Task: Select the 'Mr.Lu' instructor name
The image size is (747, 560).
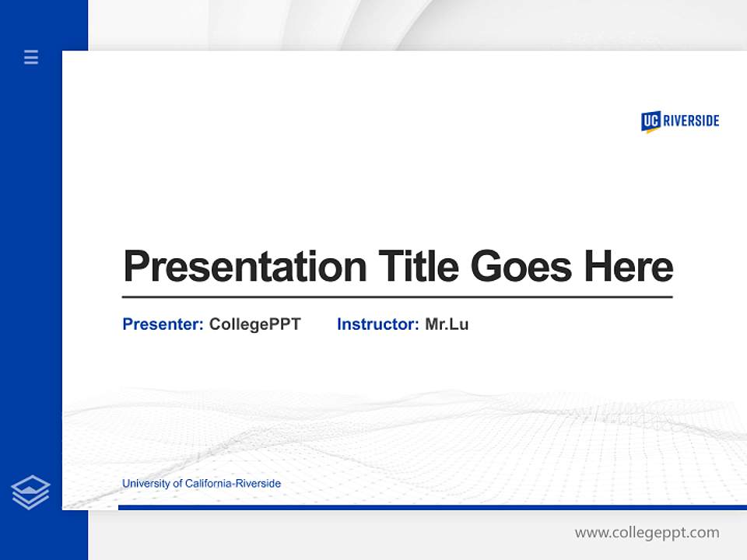Action: coord(447,324)
